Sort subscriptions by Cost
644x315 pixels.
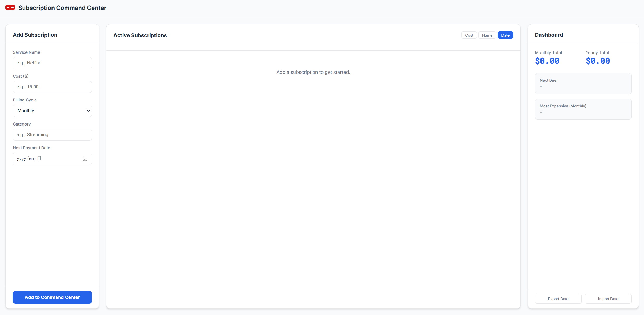tap(469, 35)
